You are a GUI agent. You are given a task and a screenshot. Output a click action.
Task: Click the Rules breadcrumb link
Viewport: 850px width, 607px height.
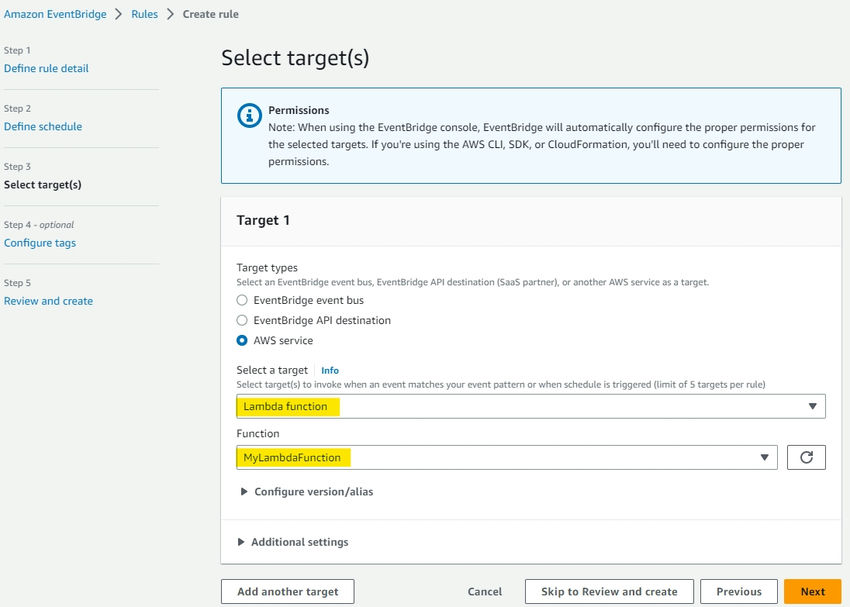tap(144, 14)
